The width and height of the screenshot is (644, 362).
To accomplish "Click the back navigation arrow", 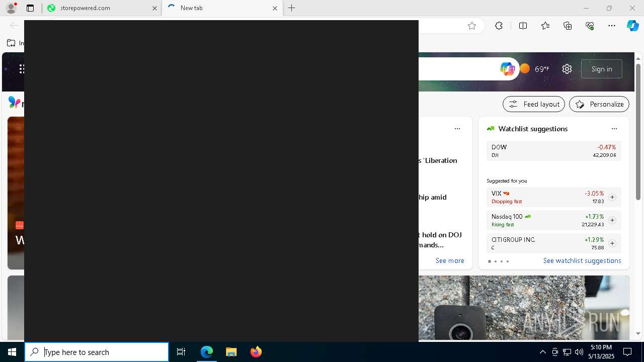I will (x=14, y=26).
